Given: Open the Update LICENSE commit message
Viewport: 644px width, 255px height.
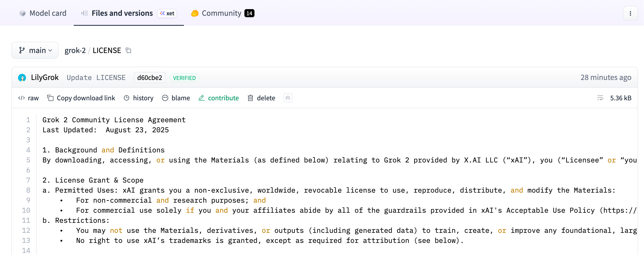Looking at the screenshot, I should [96, 78].
